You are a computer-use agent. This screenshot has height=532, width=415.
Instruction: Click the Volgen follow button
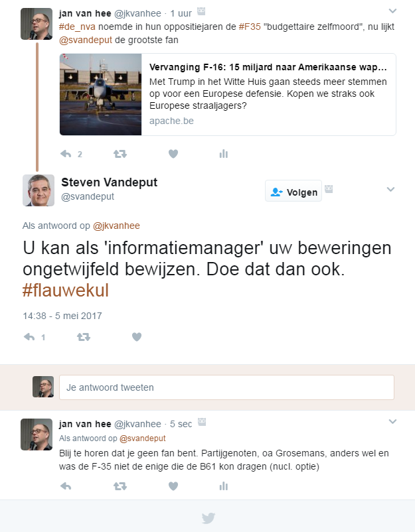(x=293, y=191)
